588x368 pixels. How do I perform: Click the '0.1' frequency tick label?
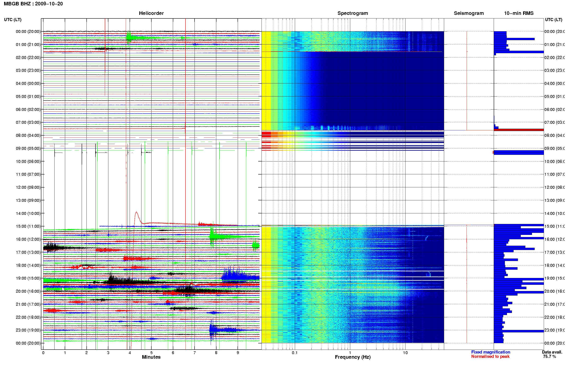coord(295,353)
